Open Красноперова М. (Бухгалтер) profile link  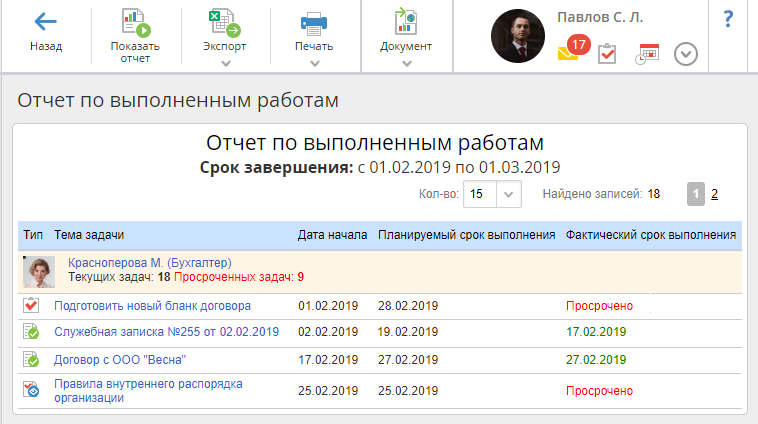coord(150,263)
